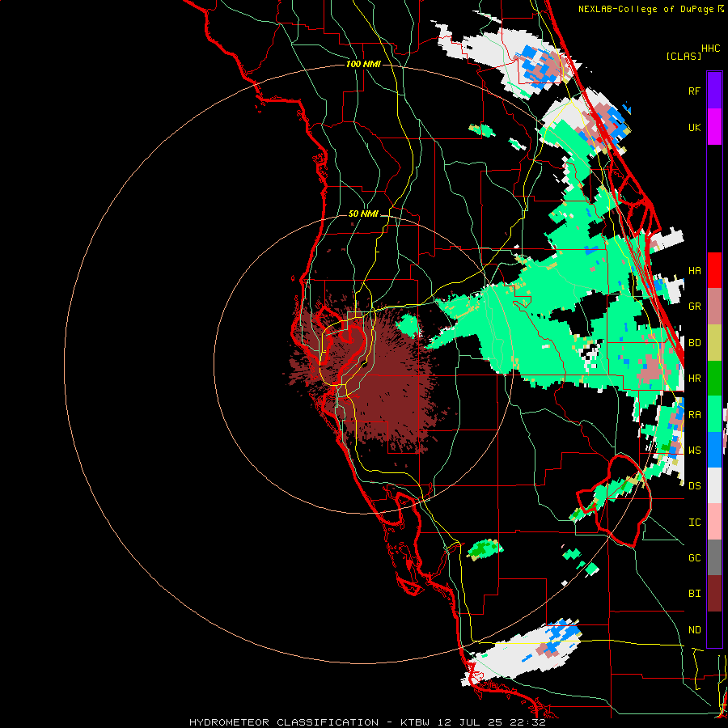The width and height of the screenshot is (728, 728).
Task: Click the [CLAS] legend unit label
Action: point(684,56)
